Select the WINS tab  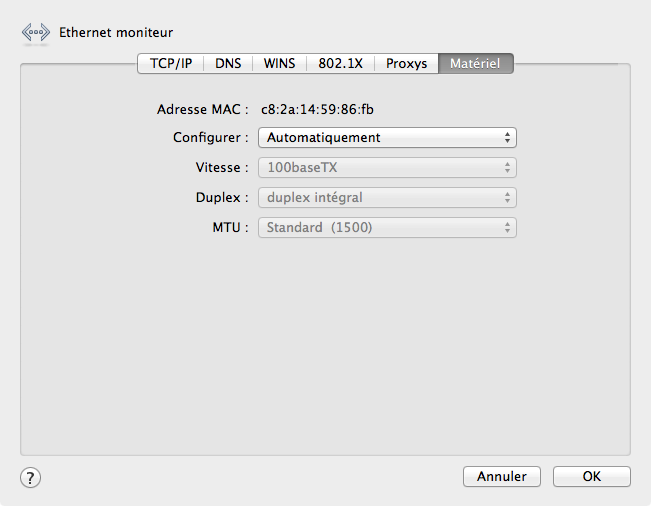(x=279, y=63)
